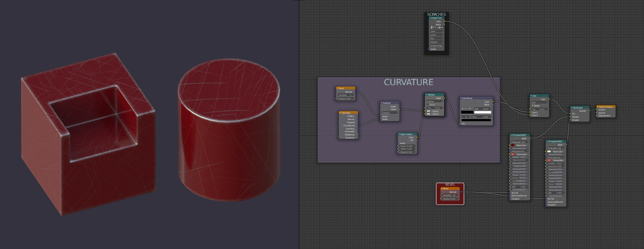This screenshot has height=249, width=644.
Task: Open the RGB color mode dropdown in ColorRamp
Action: pos(478,108)
